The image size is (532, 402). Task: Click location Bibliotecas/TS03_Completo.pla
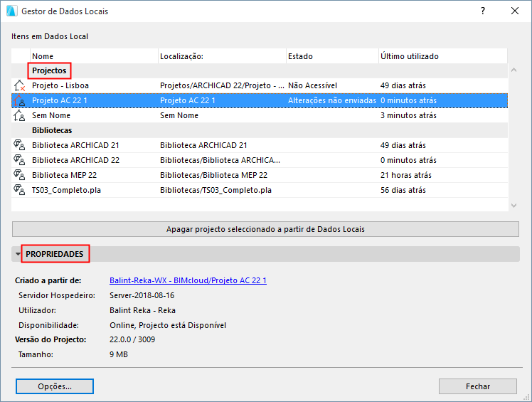click(216, 190)
